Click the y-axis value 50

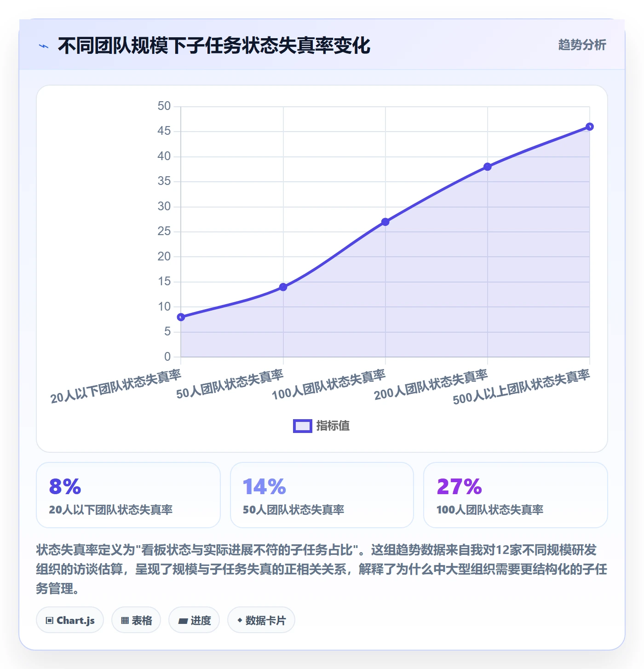(x=164, y=106)
